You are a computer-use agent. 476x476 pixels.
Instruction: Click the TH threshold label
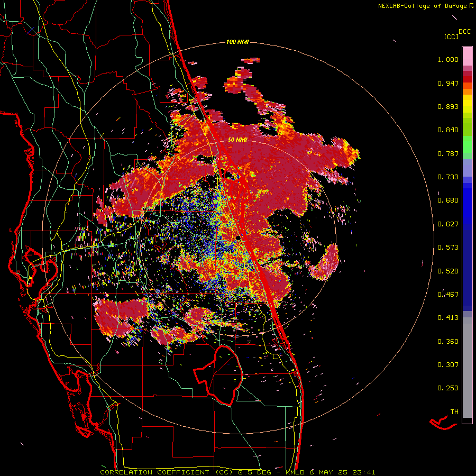(454, 412)
